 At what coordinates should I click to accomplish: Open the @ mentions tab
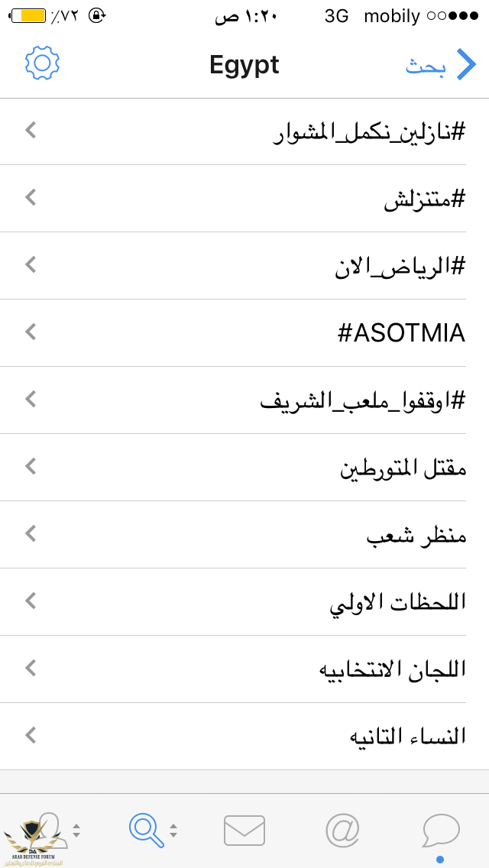(x=342, y=831)
